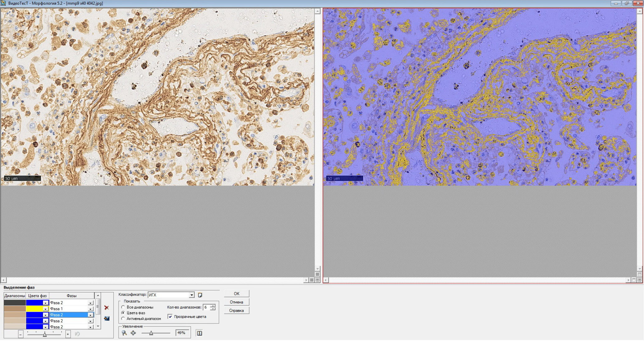Click the 'Справка' help button
Screen dimensions: 644x341
236,310
